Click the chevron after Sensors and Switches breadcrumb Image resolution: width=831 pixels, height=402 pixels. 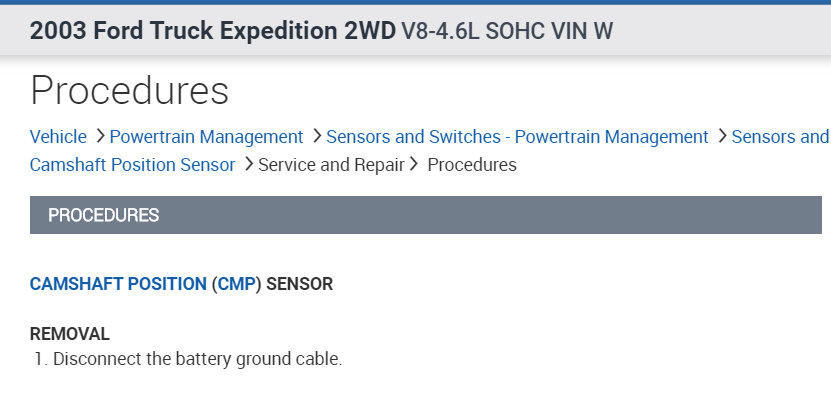tap(721, 137)
